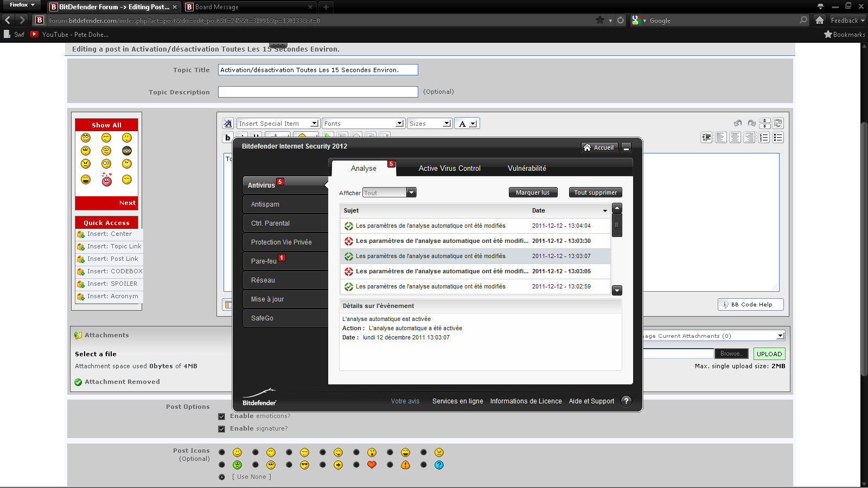Viewport: 868px width, 488px height.
Task: Select the radio button beside the sunglasses smiley icon
Action: coord(289,465)
